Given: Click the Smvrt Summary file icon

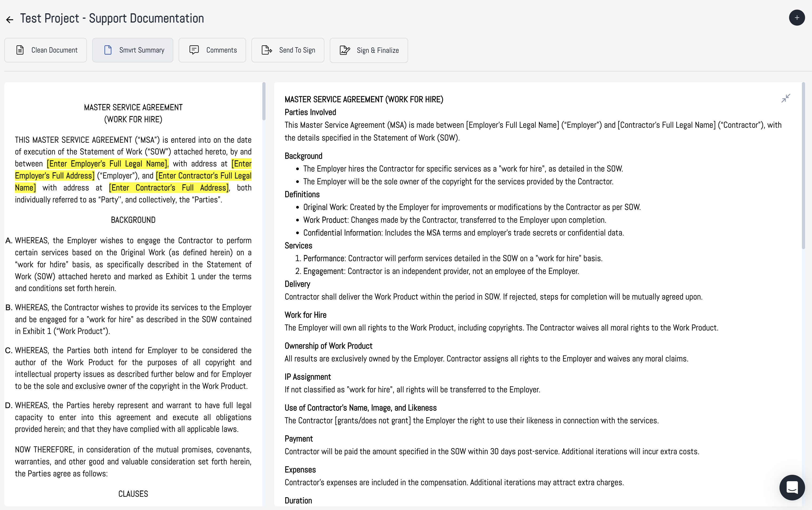Looking at the screenshot, I should (x=108, y=50).
